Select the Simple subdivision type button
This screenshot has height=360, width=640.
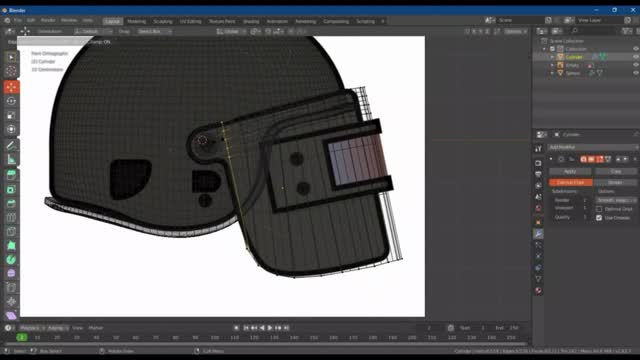(x=615, y=182)
